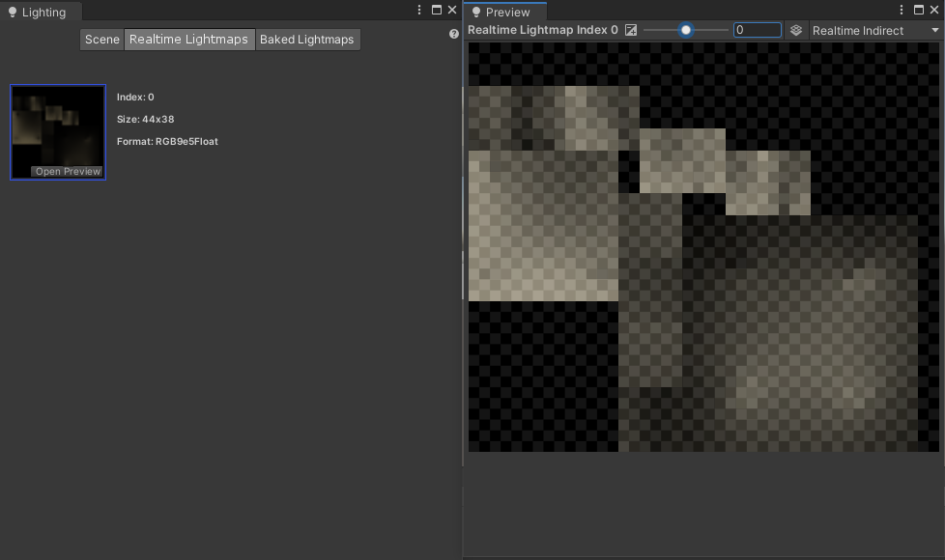
Task: Click the mip level layers icon
Action: [796, 30]
